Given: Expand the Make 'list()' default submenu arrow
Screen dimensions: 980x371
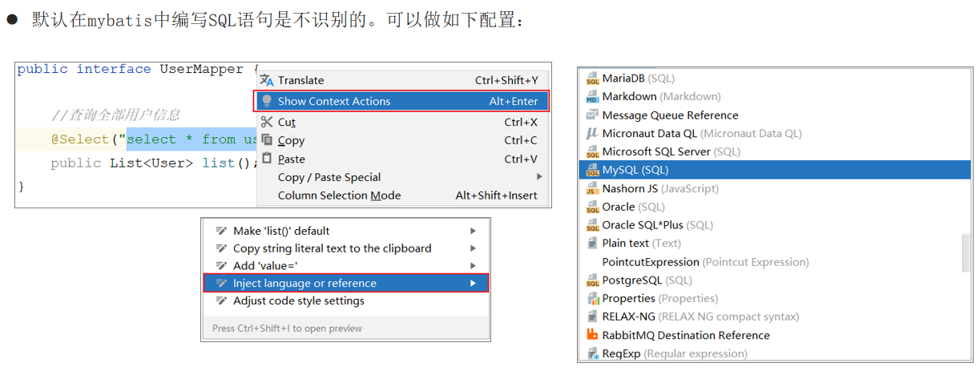Looking at the screenshot, I should pyautogui.click(x=474, y=231).
